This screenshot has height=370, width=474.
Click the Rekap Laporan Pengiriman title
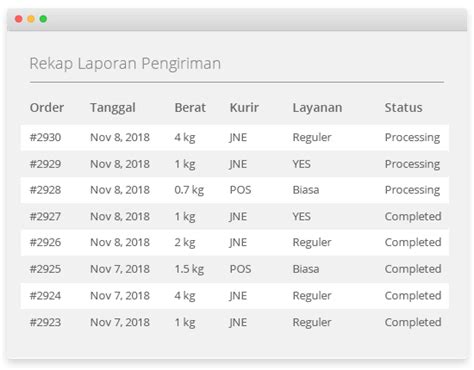pos(125,64)
